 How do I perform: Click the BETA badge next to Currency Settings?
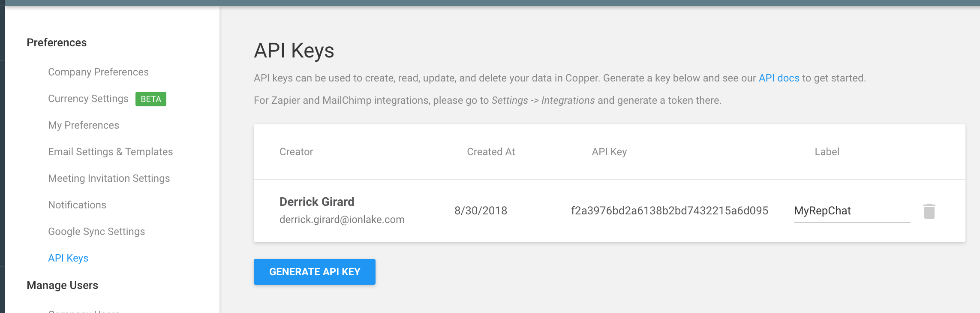point(151,99)
